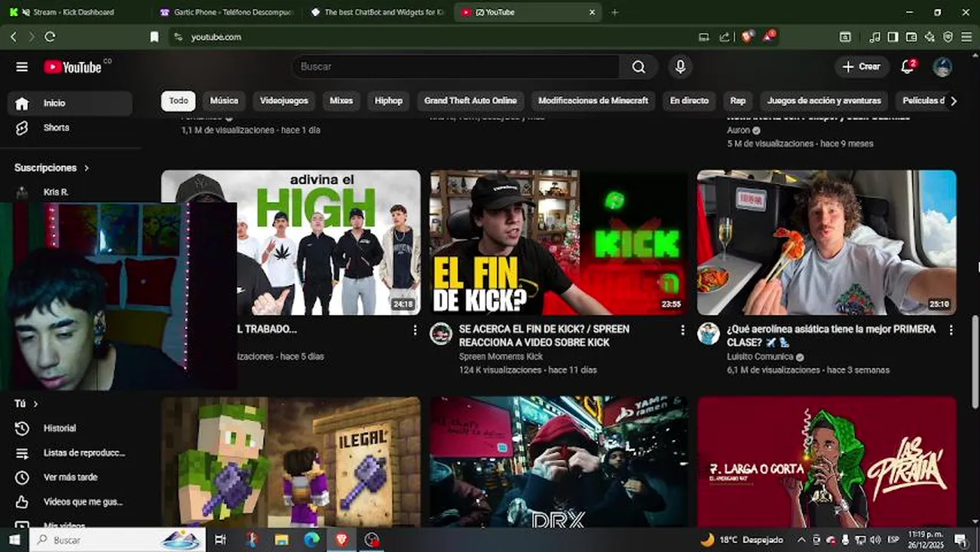Open more options for Spreen Kick video
The image size is (980, 552).
click(x=682, y=330)
